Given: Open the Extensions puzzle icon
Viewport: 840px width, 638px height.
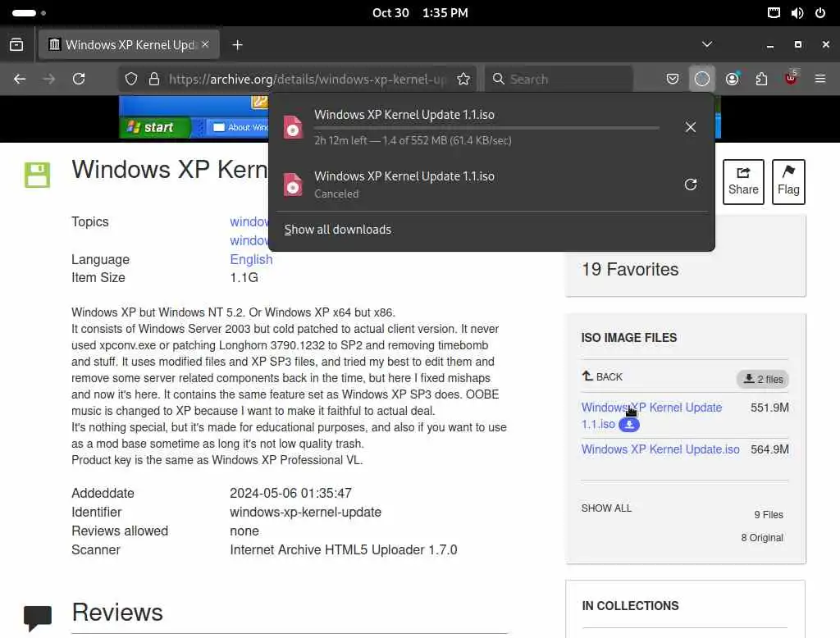Looking at the screenshot, I should 761,80.
